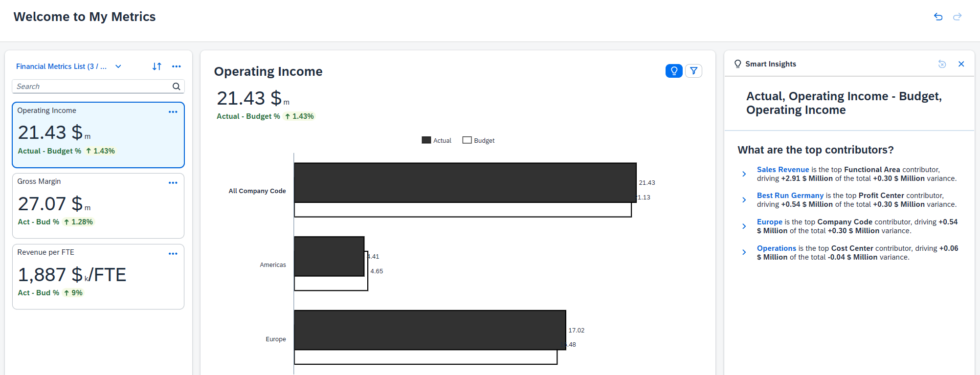
Task: Click the search magnifier in the metrics list
Action: coord(176,86)
